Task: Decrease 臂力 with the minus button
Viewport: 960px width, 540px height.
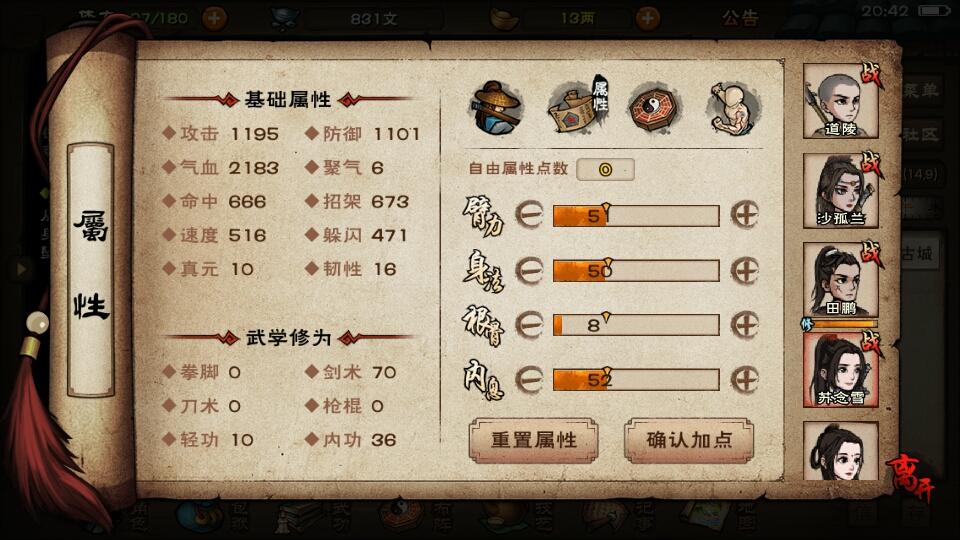Action: tap(529, 215)
